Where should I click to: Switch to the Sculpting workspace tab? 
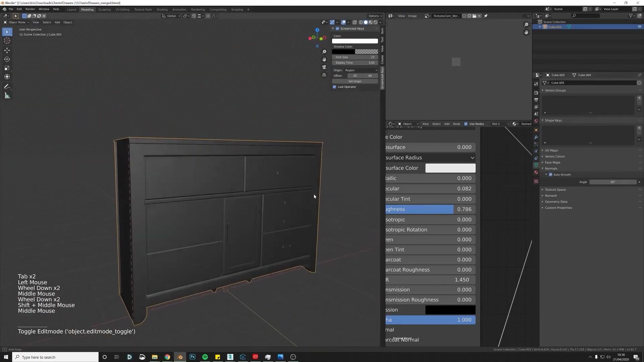click(104, 10)
